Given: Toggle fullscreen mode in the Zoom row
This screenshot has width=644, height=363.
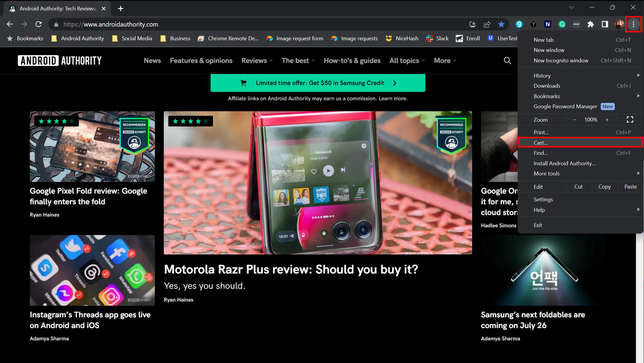Looking at the screenshot, I should (x=630, y=120).
